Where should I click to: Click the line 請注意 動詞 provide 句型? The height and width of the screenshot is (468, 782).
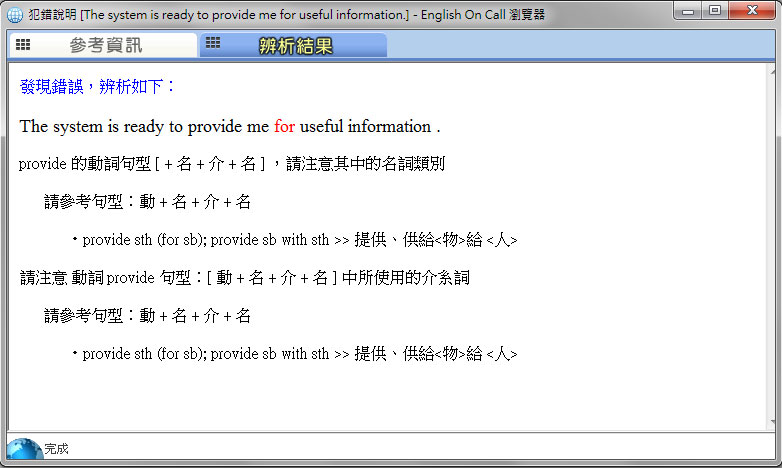click(244, 278)
